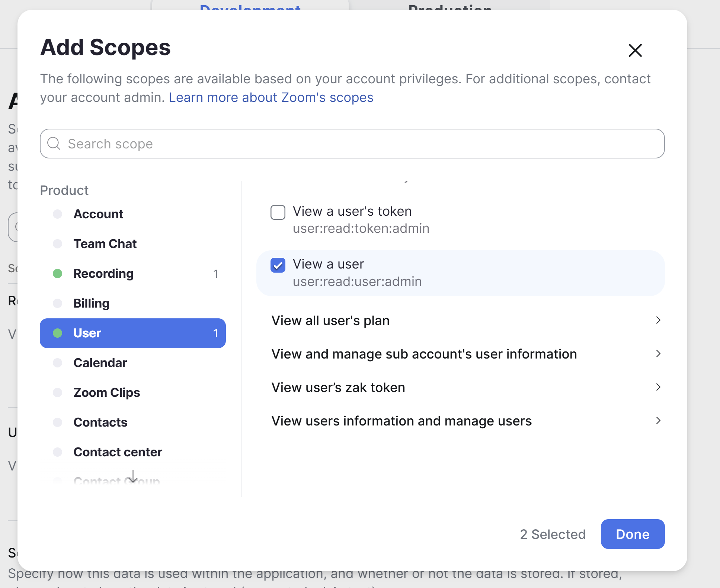Close the Add Scopes dialog

635,51
